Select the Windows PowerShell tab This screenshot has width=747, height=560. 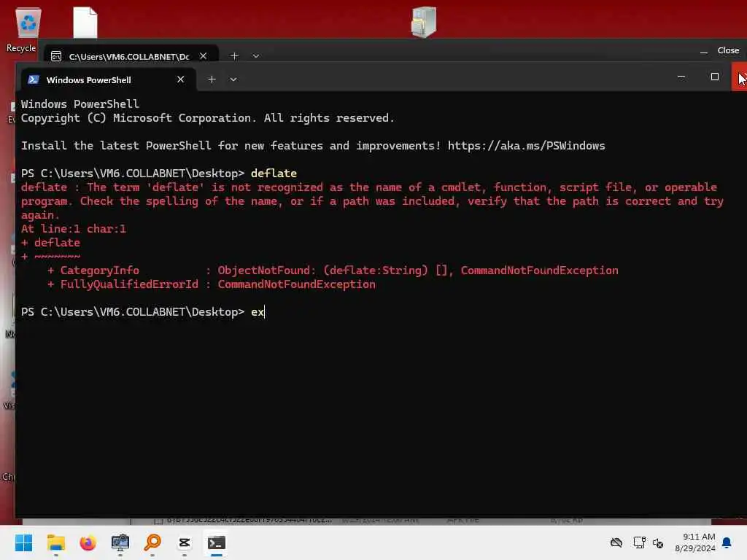coord(108,79)
